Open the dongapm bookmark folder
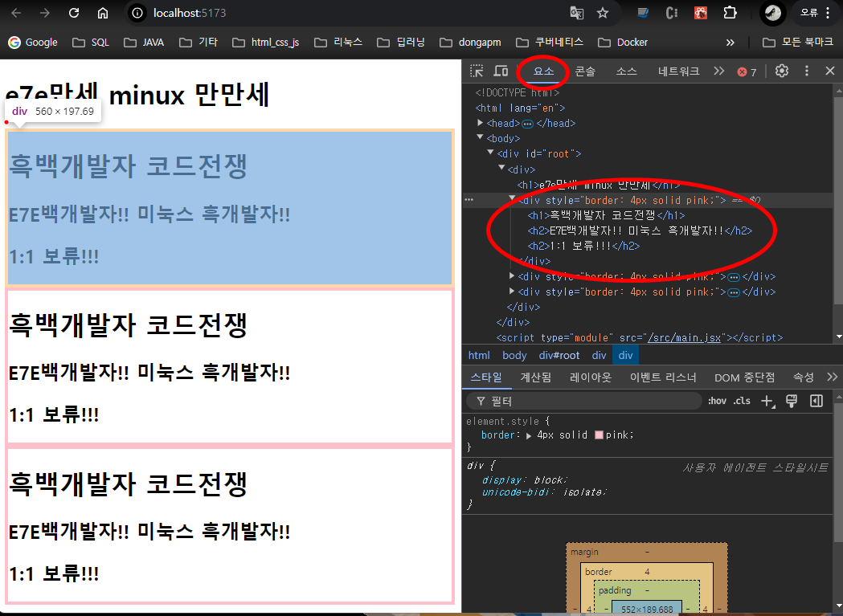This screenshot has width=843, height=616. [x=470, y=43]
